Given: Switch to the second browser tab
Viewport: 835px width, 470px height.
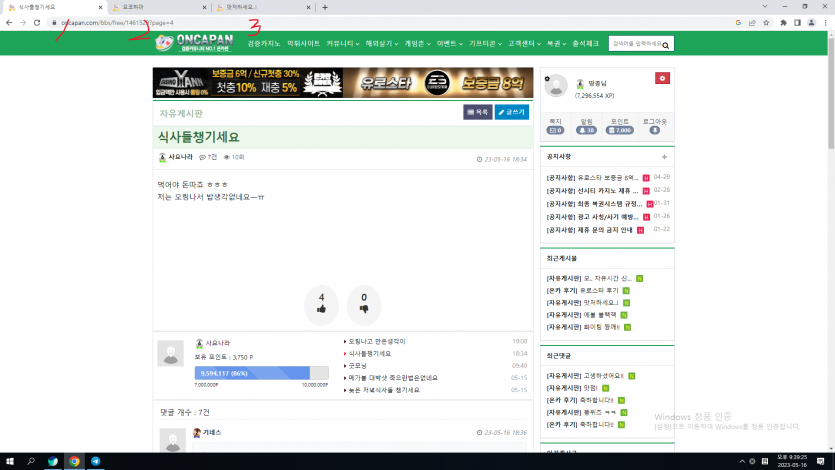Looking at the screenshot, I should [159, 7].
